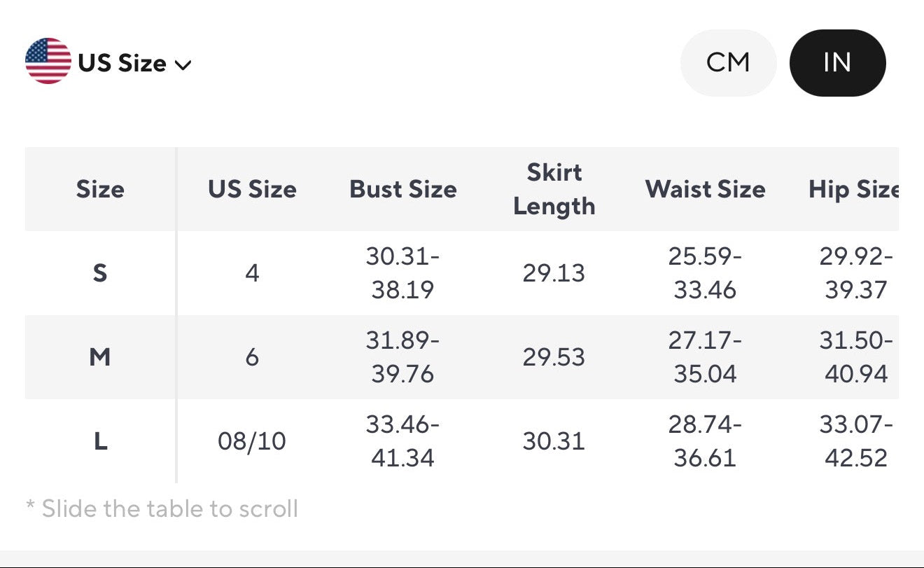Select the IN unit option
The height and width of the screenshot is (568, 924).
pos(837,62)
